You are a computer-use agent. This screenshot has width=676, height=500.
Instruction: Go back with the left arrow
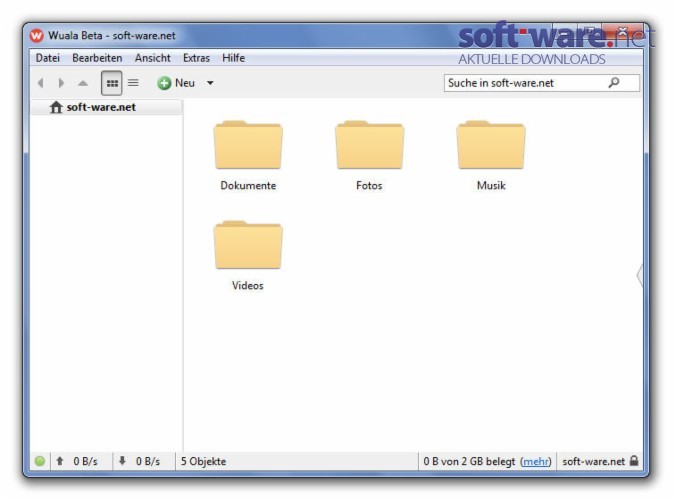pyautogui.click(x=41, y=83)
